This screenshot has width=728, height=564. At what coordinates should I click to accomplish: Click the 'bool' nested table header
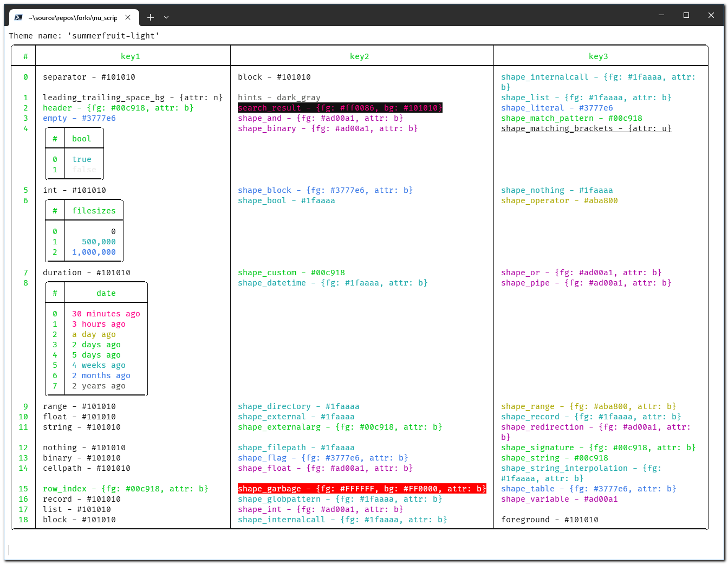[x=82, y=139]
